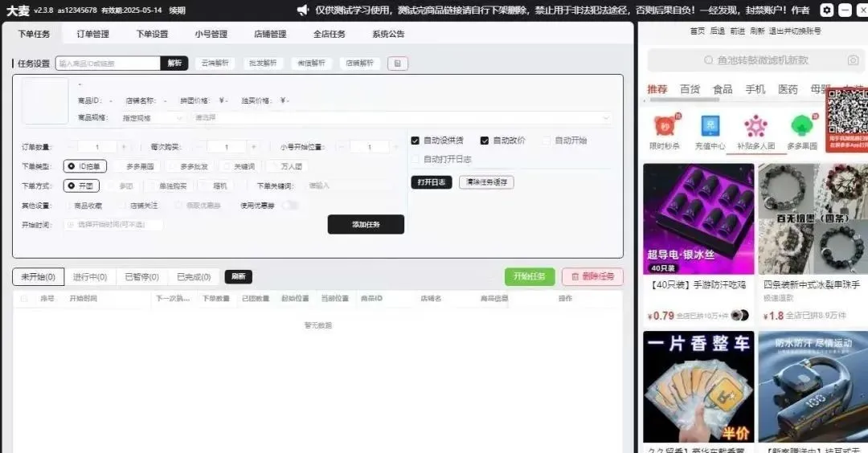Click the camera icon in search bar

pyautogui.click(x=853, y=60)
